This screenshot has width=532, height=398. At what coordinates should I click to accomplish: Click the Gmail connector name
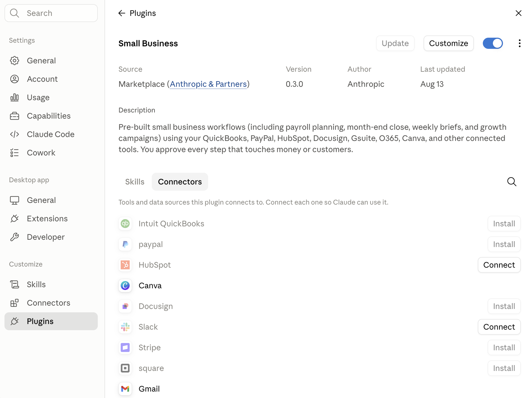[x=149, y=389]
